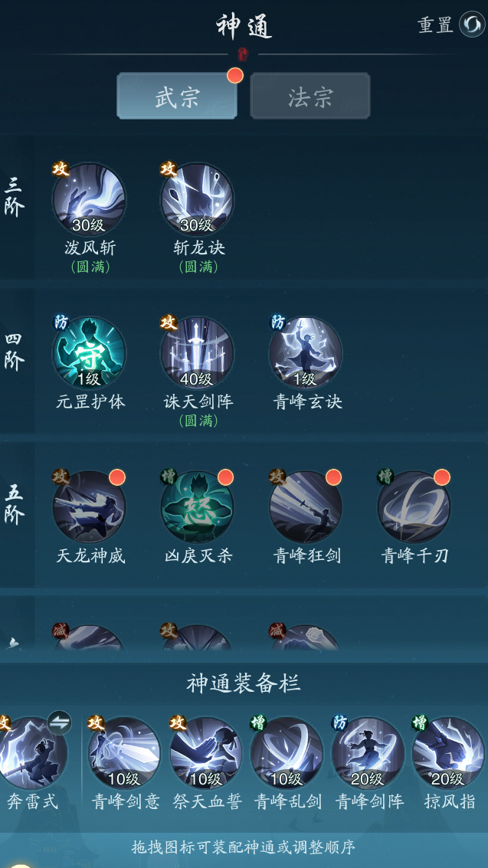Select equipped skill 青峰剑阵
The width and height of the screenshot is (488, 868).
[368, 753]
